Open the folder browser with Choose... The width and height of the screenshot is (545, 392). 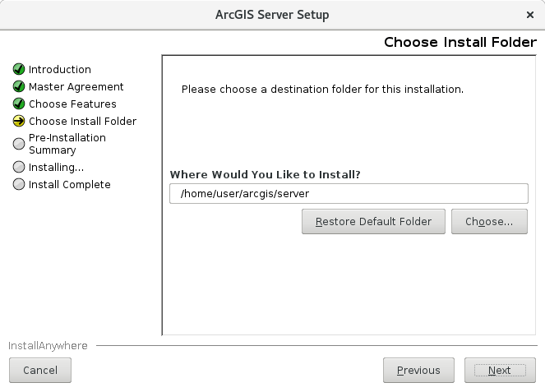pos(489,222)
